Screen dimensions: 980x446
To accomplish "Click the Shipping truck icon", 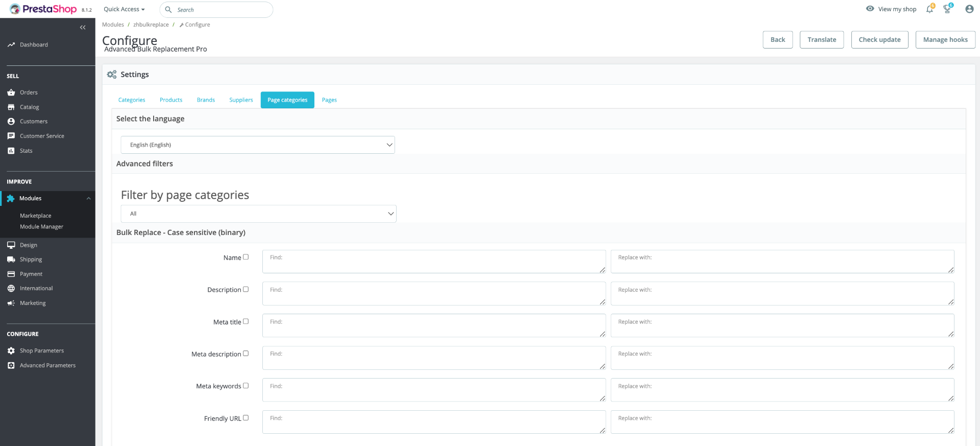I will [11, 260].
